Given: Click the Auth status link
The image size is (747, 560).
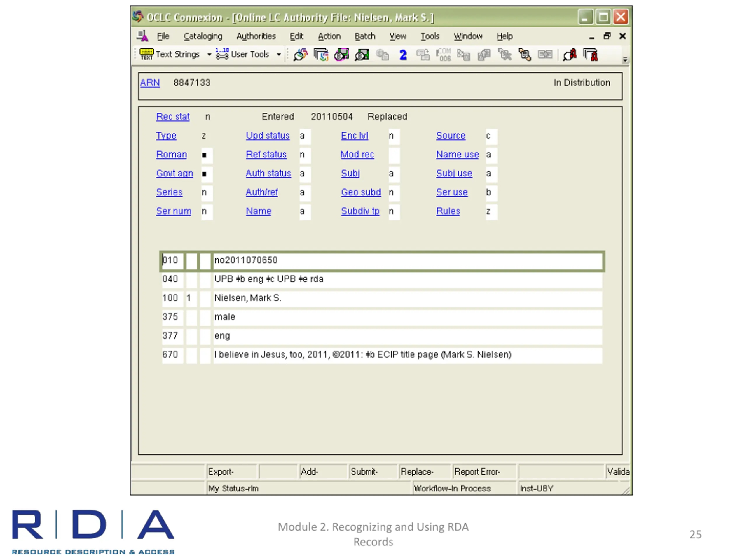Looking at the screenshot, I should coord(268,174).
